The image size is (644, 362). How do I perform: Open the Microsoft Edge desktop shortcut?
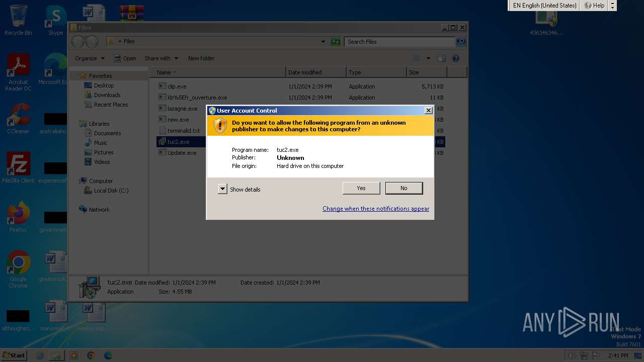54,69
